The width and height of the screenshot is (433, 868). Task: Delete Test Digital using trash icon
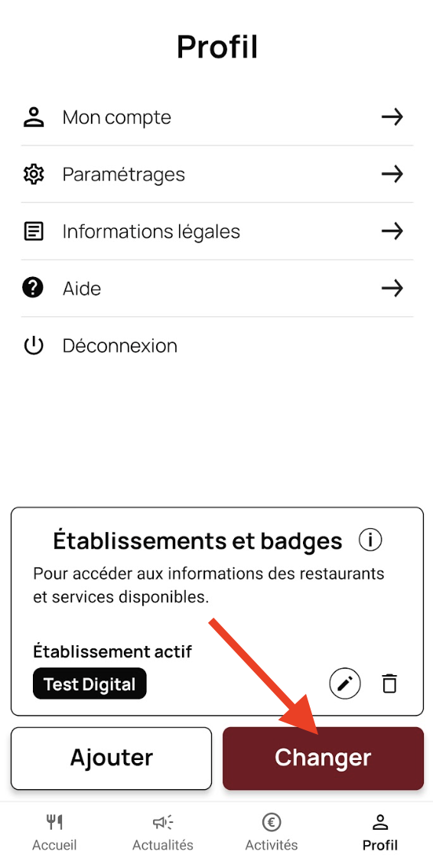click(x=390, y=684)
